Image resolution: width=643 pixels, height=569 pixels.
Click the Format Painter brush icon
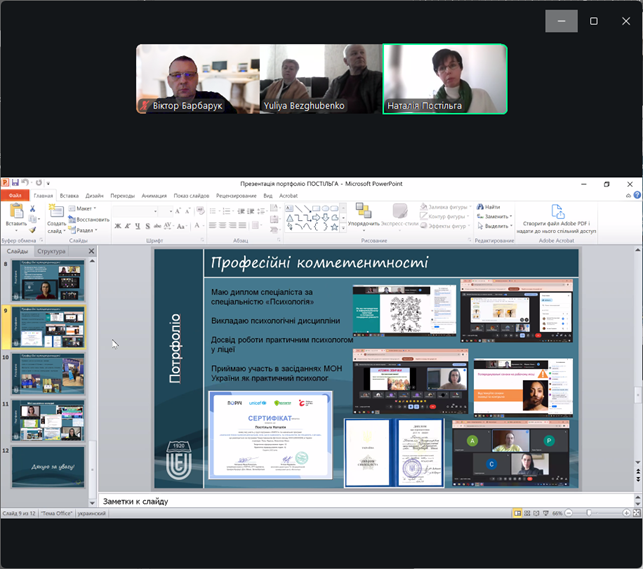[32, 230]
